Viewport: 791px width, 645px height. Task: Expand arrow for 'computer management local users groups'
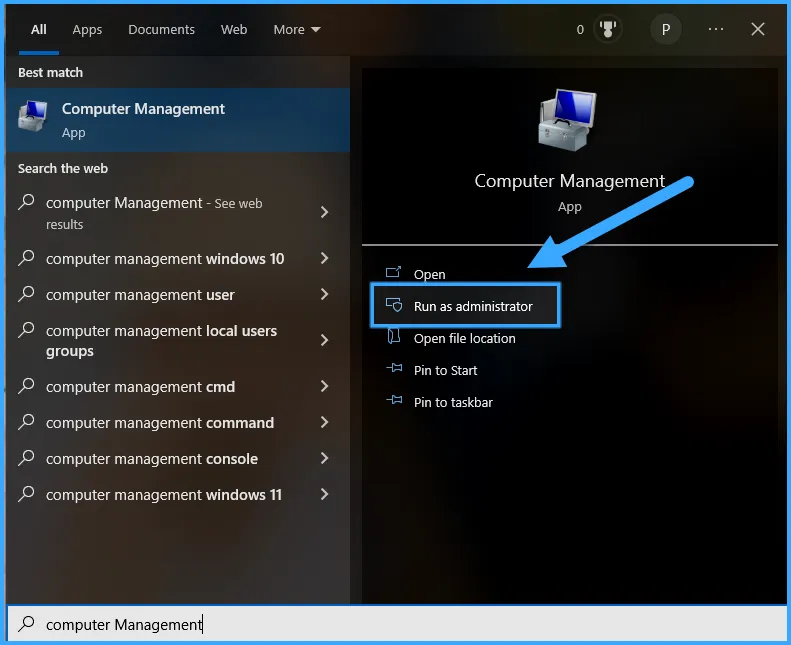[x=324, y=340]
